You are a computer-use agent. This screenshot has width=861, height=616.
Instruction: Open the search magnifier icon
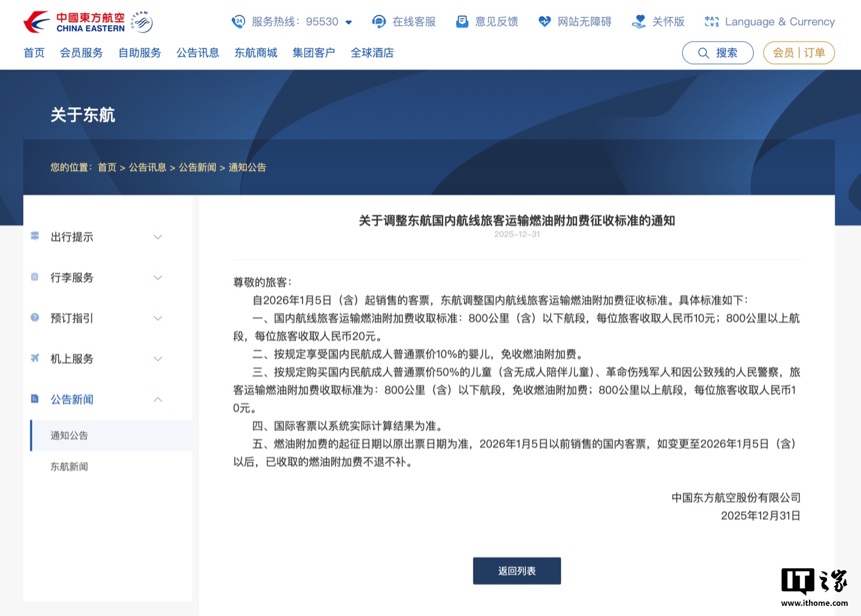coord(703,53)
